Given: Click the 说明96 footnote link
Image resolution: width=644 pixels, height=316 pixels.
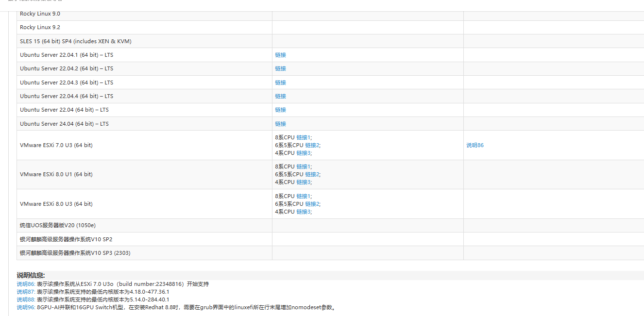Looking at the screenshot, I should [26, 307].
